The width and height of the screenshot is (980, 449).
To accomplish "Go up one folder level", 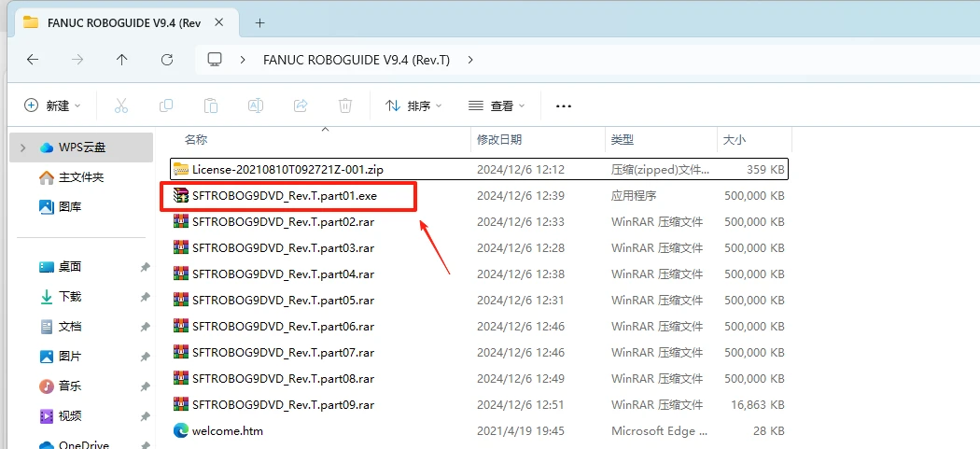I will click(x=122, y=60).
